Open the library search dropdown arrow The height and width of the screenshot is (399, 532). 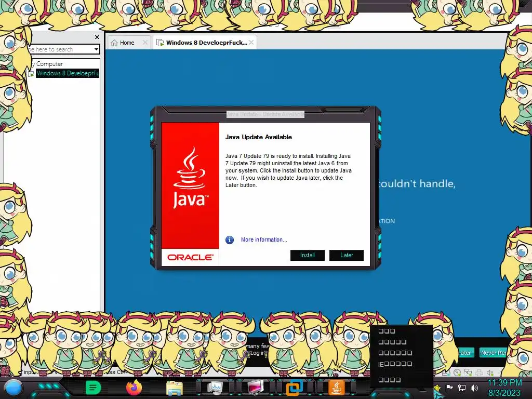point(96,49)
